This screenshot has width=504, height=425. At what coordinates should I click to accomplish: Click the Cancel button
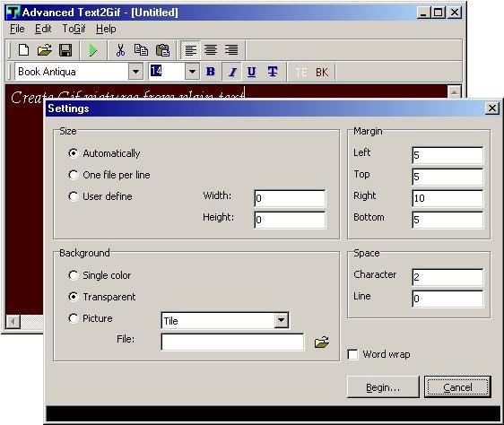(457, 387)
